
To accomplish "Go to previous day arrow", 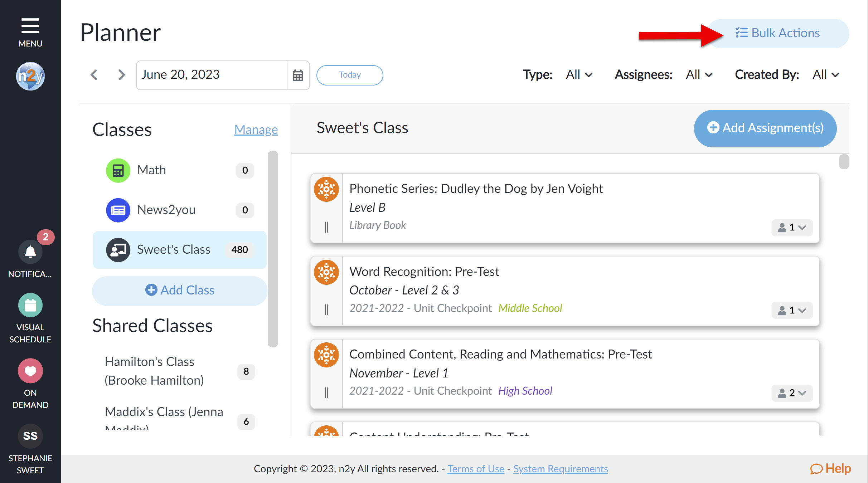I will [x=94, y=75].
